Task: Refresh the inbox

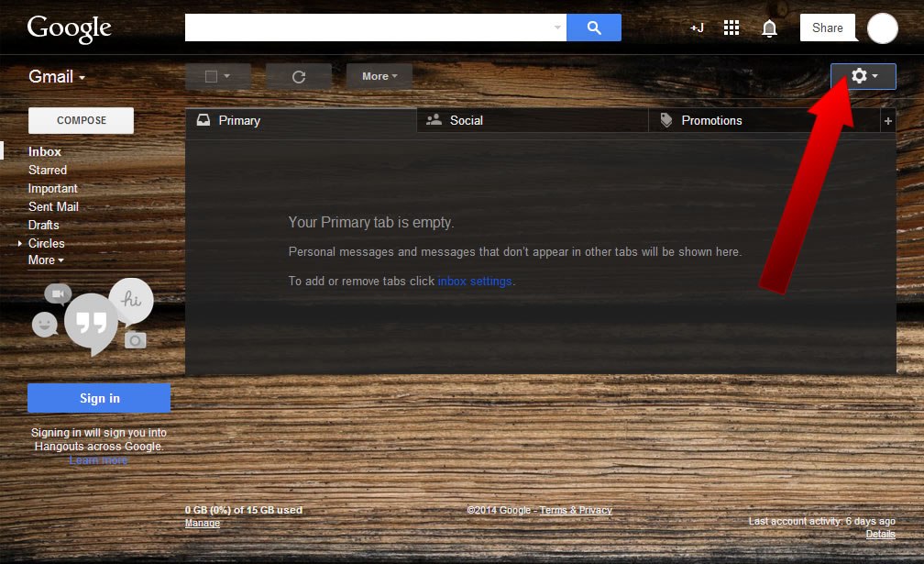Action: tap(299, 76)
